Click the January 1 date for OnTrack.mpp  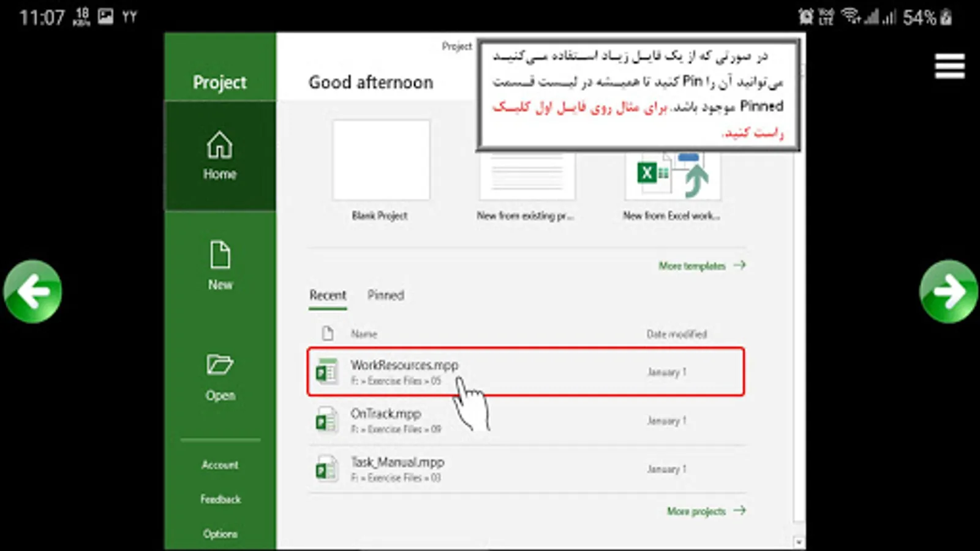pos(667,421)
